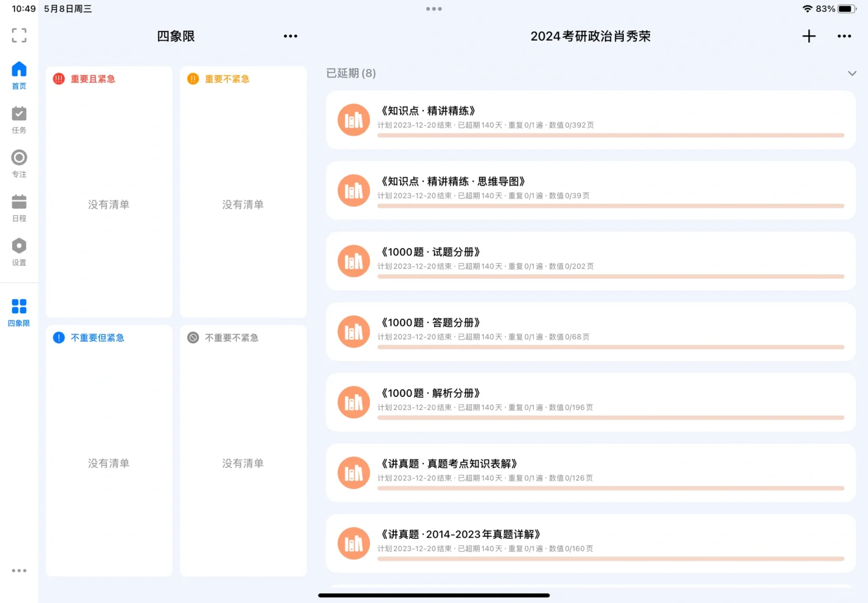Collapse the 已延期 (8) section chevron
868x603 pixels.
coord(852,73)
